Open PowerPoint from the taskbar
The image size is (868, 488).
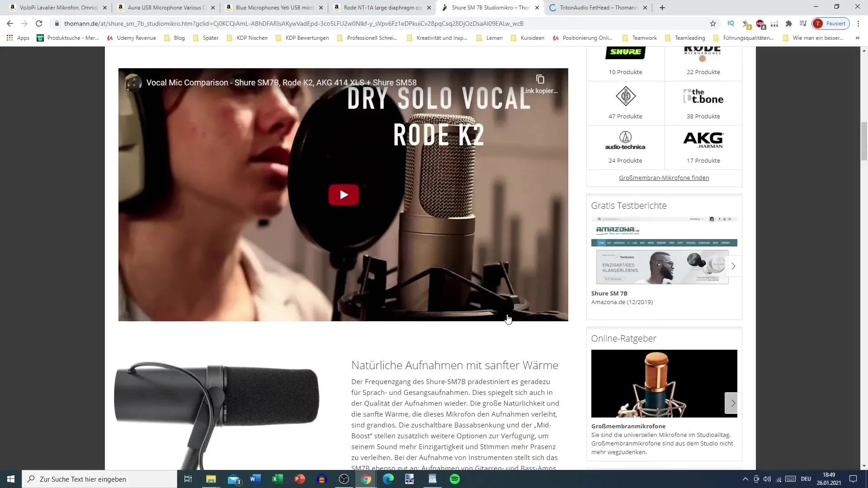[x=300, y=479]
